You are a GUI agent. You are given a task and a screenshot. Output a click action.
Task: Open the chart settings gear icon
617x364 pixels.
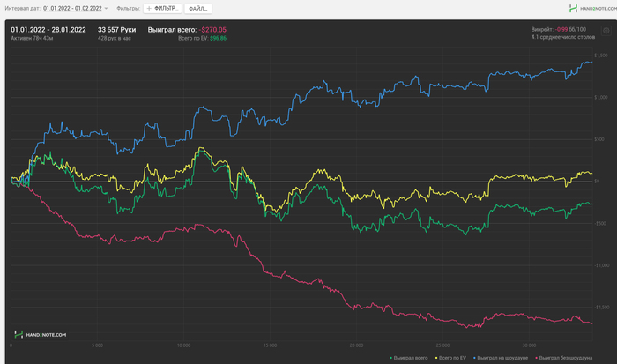[x=606, y=31]
